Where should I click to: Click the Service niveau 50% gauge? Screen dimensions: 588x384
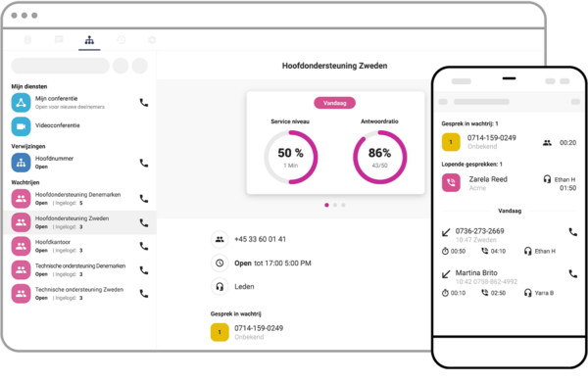pyautogui.click(x=291, y=157)
